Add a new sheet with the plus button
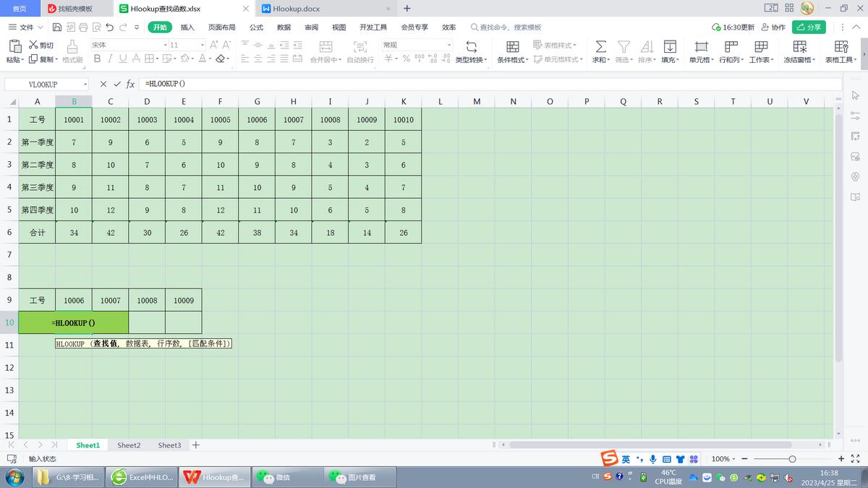The width and height of the screenshot is (868, 488). click(x=195, y=445)
